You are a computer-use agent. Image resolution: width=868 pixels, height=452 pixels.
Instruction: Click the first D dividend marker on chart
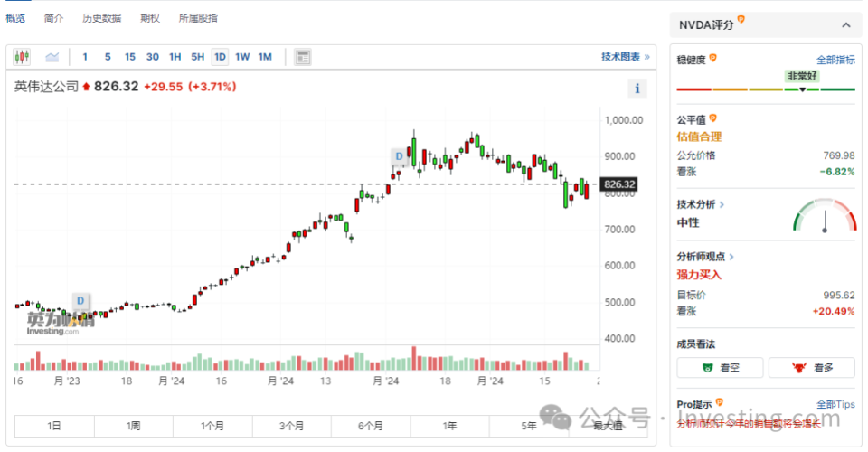(80, 300)
